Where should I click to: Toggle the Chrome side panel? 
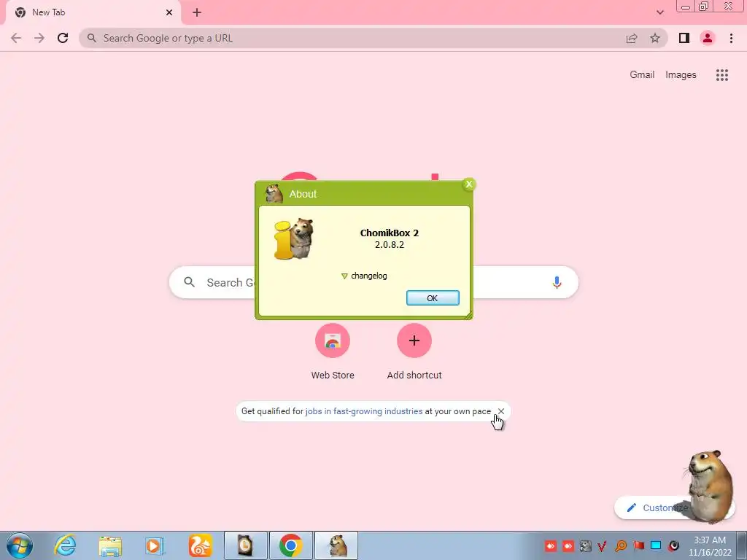(684, 38)
